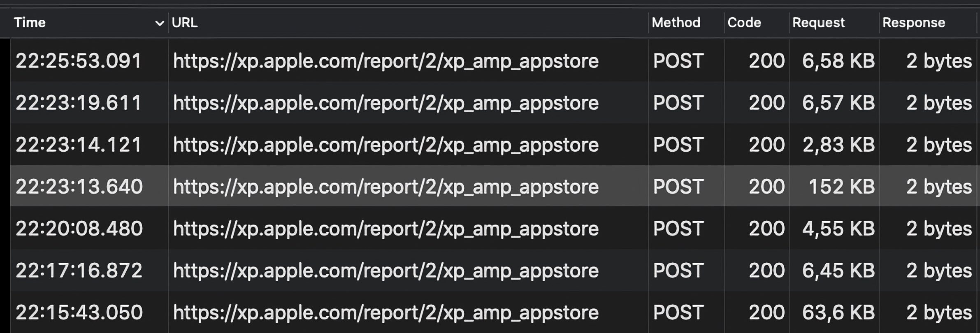Select the row timed 22:23:14.121
Screen dimensions: 980x333
click(79, 145)
